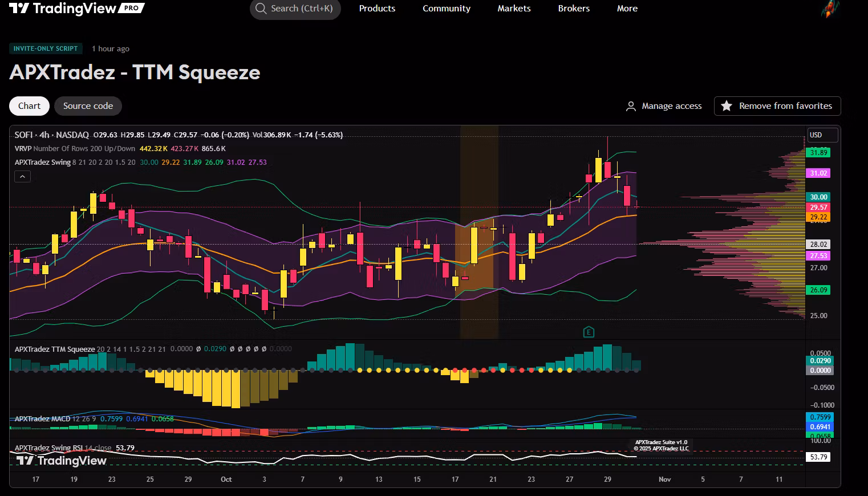Click the '1 hour ago' timestamp
Screen dimensions: 868x496
pos(111,49)
